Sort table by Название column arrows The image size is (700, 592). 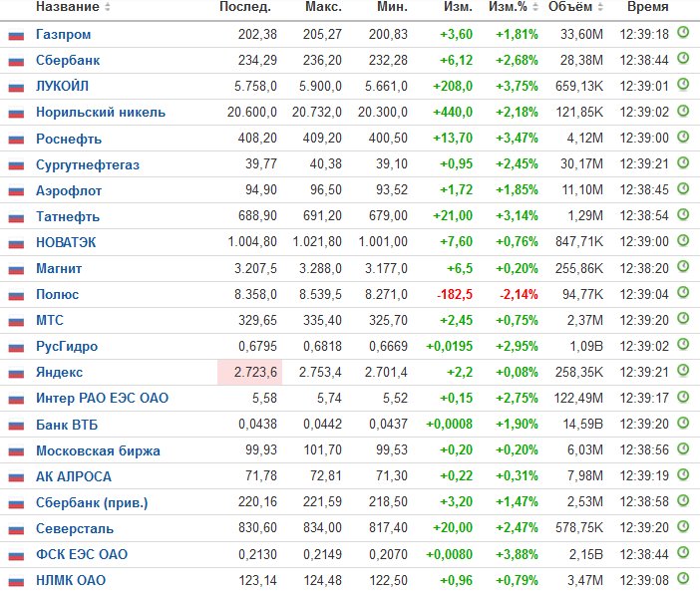[107, 7]
